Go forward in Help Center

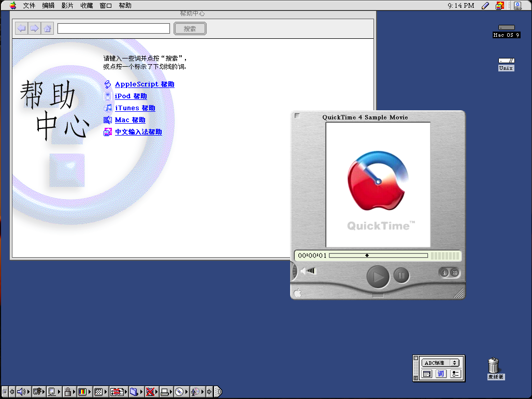point(34,28)
